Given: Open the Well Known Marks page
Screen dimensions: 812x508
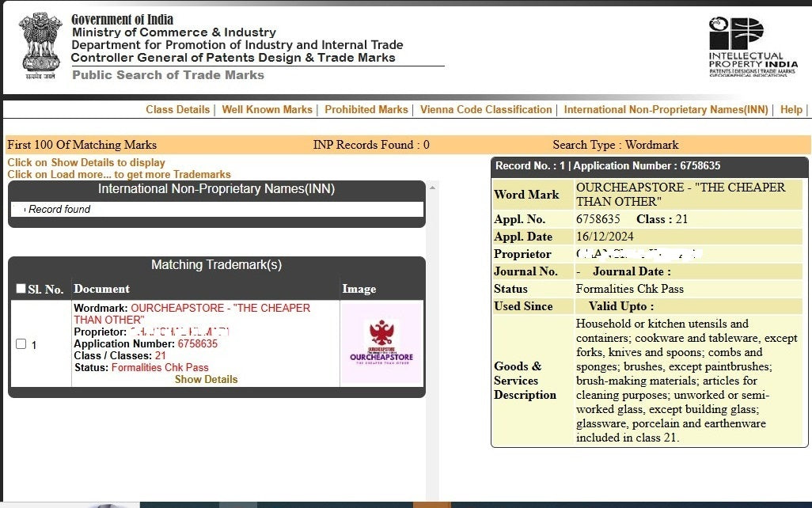Looking at the screenshot, I should click(267, 110).
